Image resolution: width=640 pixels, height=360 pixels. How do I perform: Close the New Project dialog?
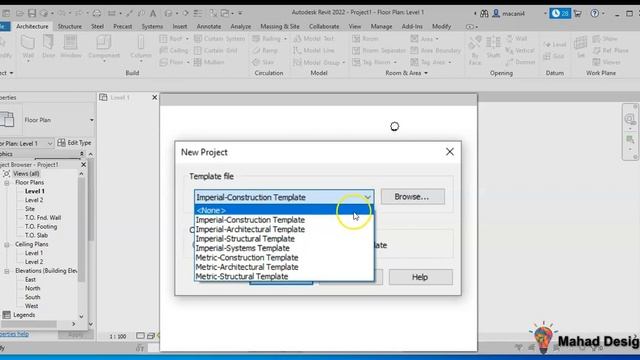[x=450, y=152]
